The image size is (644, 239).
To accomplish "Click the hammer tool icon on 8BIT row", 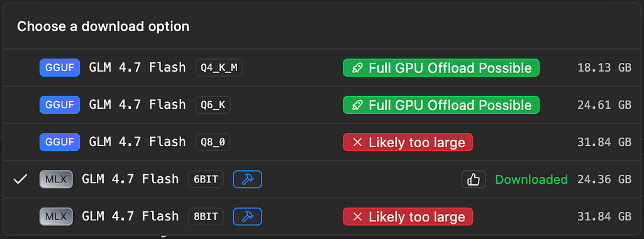I will [x=248, y=216].
